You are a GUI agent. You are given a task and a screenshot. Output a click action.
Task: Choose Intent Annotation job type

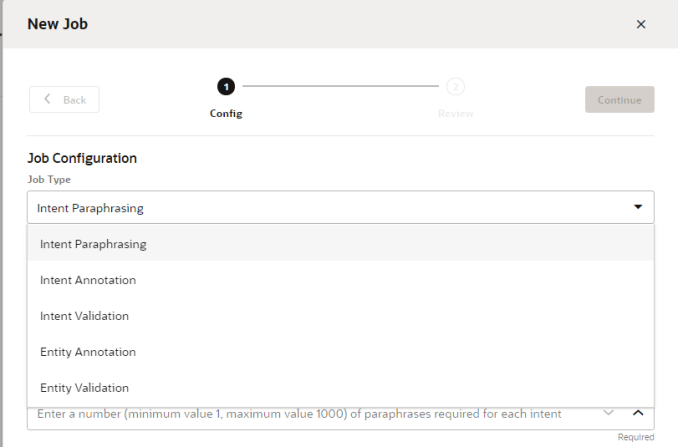(88, 280)
